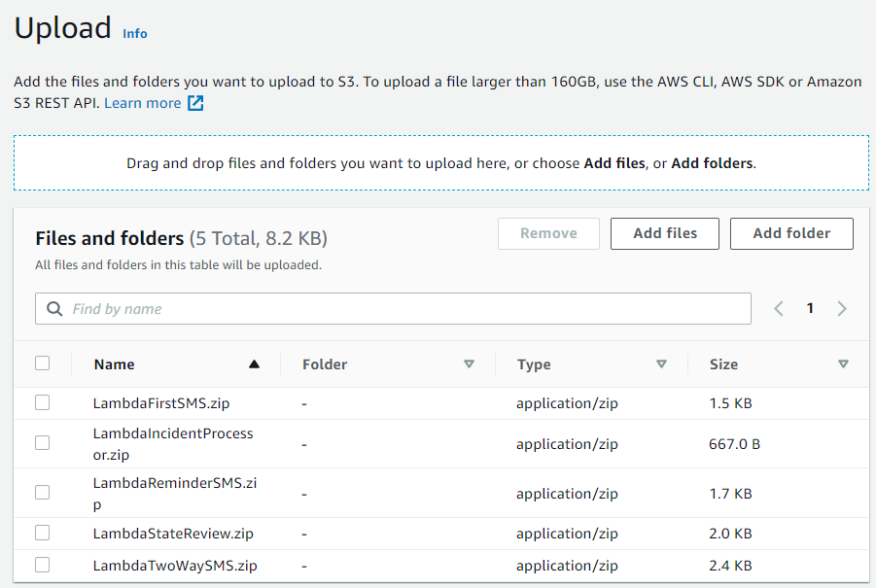Sort by Folder column arrow
Screen dimensions: 876x588
tap(469, 364)
